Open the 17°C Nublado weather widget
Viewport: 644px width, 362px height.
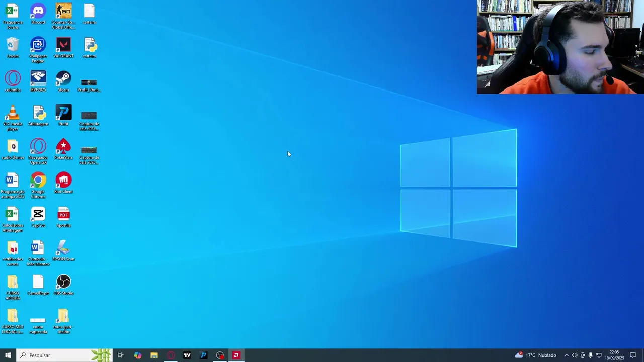535,355
